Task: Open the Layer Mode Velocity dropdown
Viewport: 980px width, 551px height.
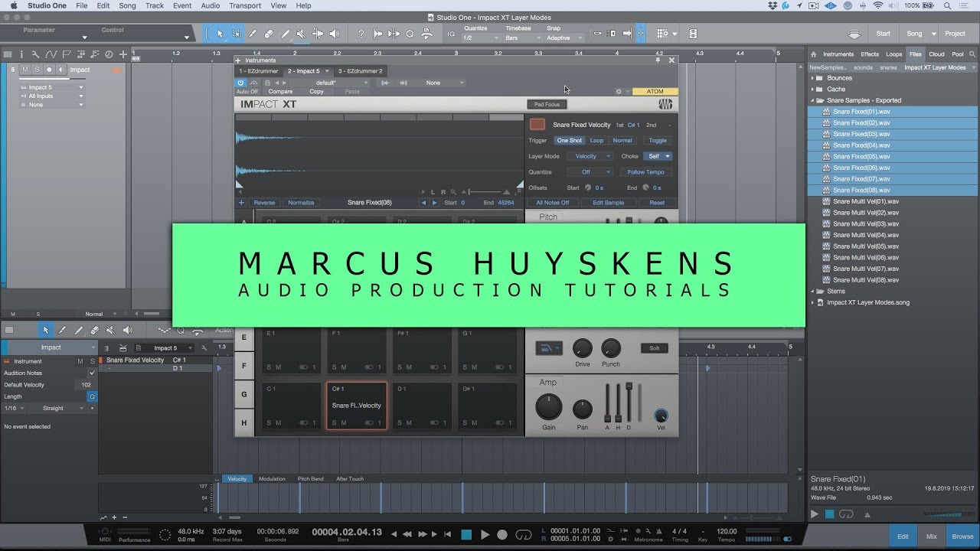Action: [x=590, y=156]
